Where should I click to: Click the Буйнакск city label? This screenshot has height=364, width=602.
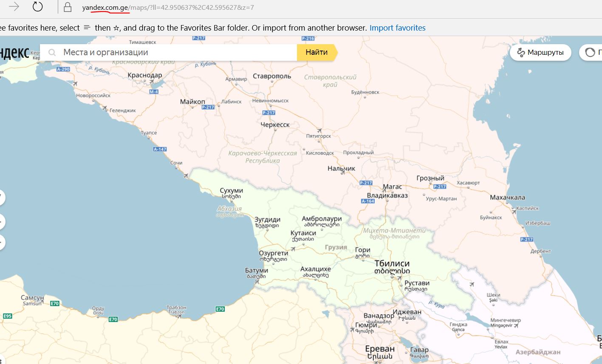point(491,217)
